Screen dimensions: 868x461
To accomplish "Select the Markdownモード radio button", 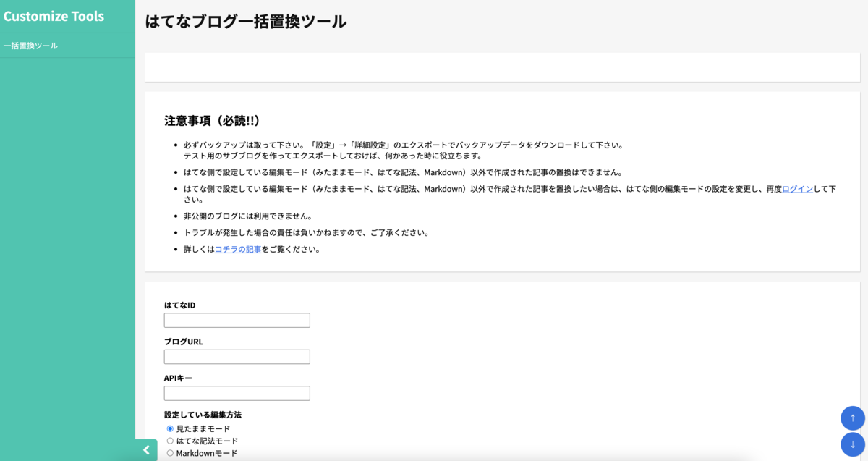I will click(170, 453).
